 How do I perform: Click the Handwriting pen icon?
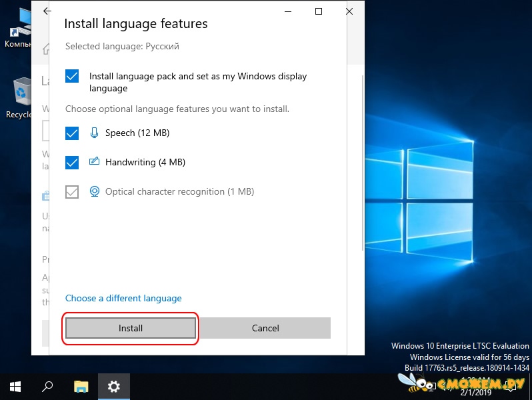pyautogui.click(x=94, y=161)
